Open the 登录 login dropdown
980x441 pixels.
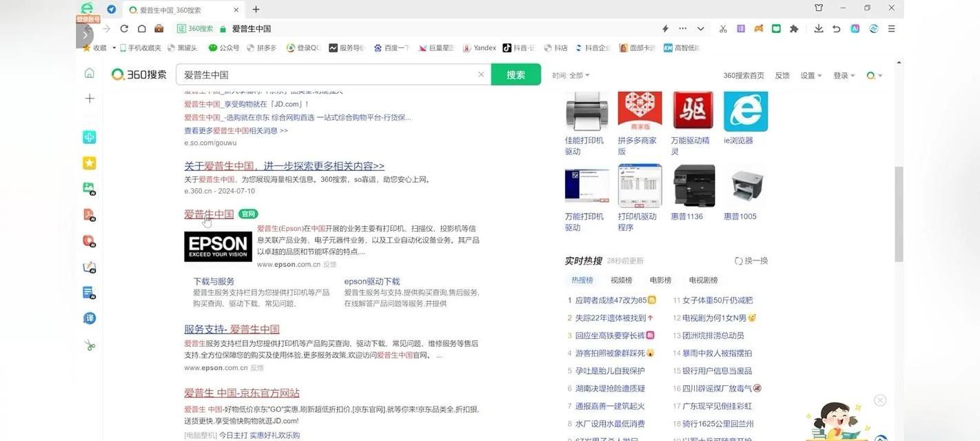844,75
